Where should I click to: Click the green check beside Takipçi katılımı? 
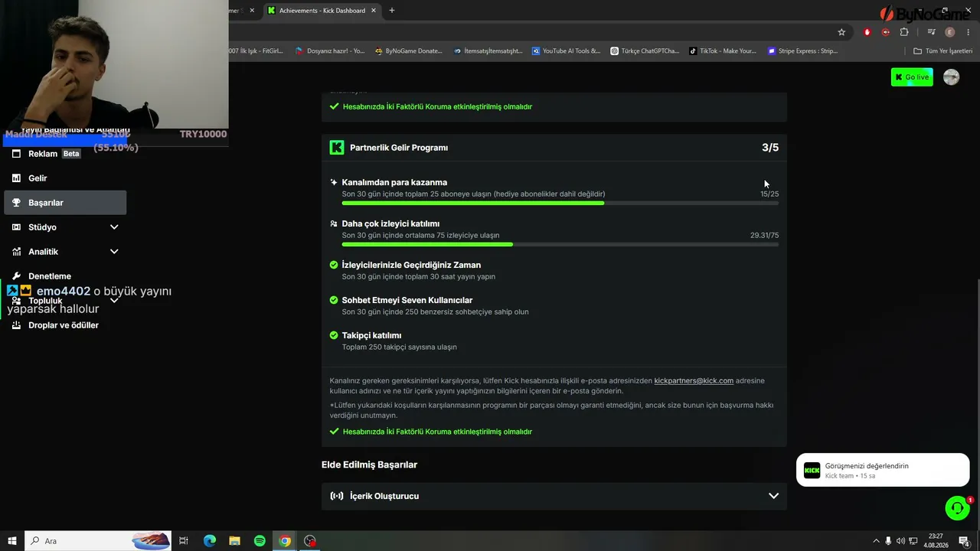tap(334, 335)
